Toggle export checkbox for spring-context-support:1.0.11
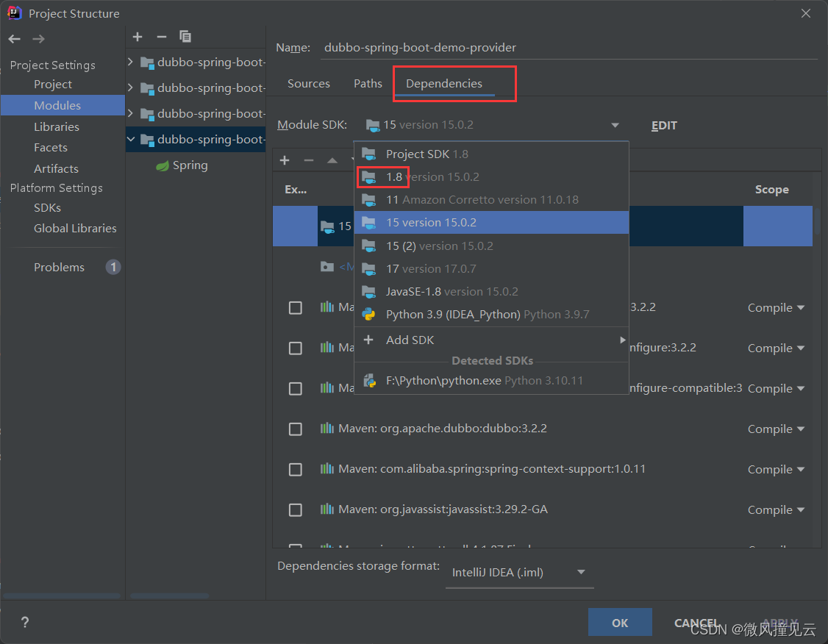 pos(296,469)
